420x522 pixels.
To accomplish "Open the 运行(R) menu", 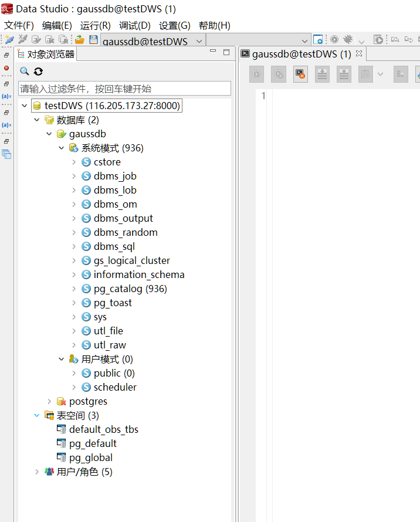I will coord(95,26).
